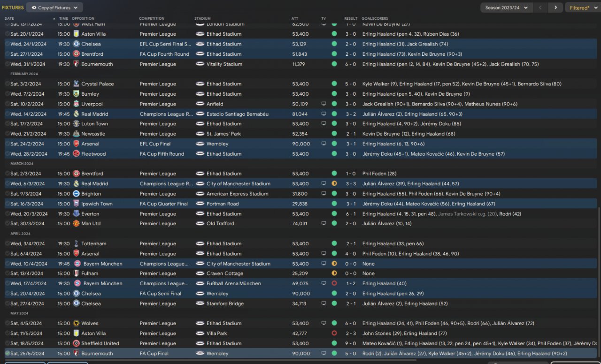Go to the next season with the right arrow
Image resolution: width=601 pixels, height=364 pixels.
[x=555, y=8]
